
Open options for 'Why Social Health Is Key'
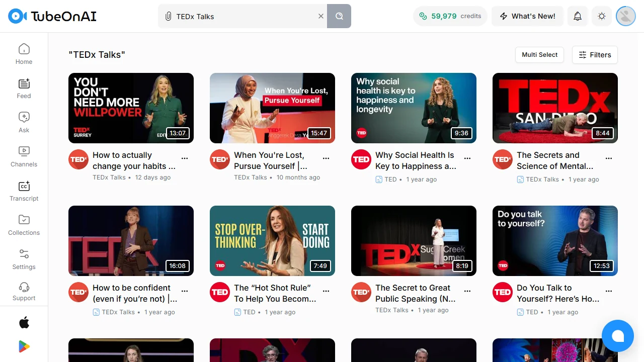click(467, 158)
